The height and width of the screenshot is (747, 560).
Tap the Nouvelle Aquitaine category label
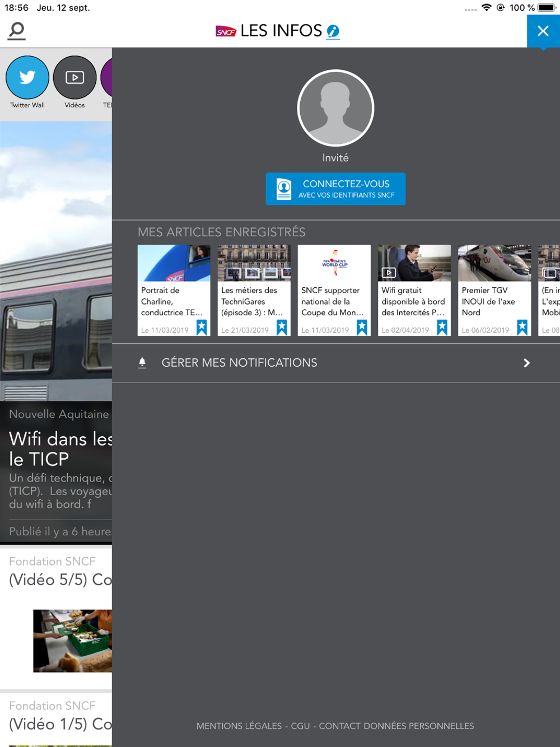click(x=59, y=414)
